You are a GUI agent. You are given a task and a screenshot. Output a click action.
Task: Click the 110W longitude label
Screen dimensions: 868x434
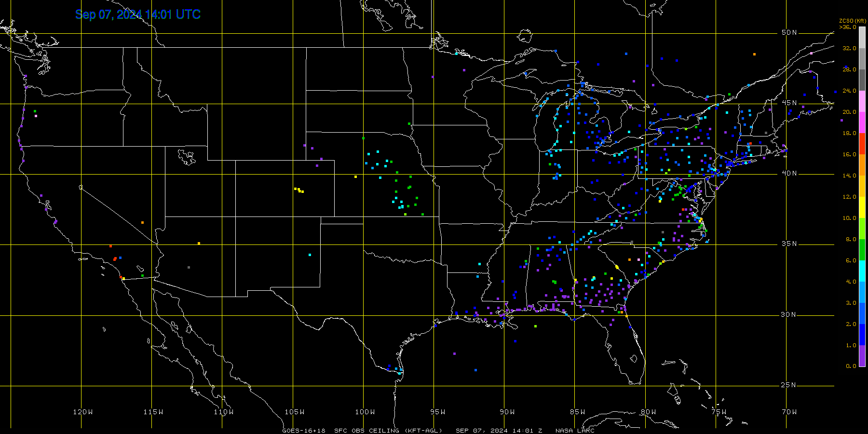[224, 412]
